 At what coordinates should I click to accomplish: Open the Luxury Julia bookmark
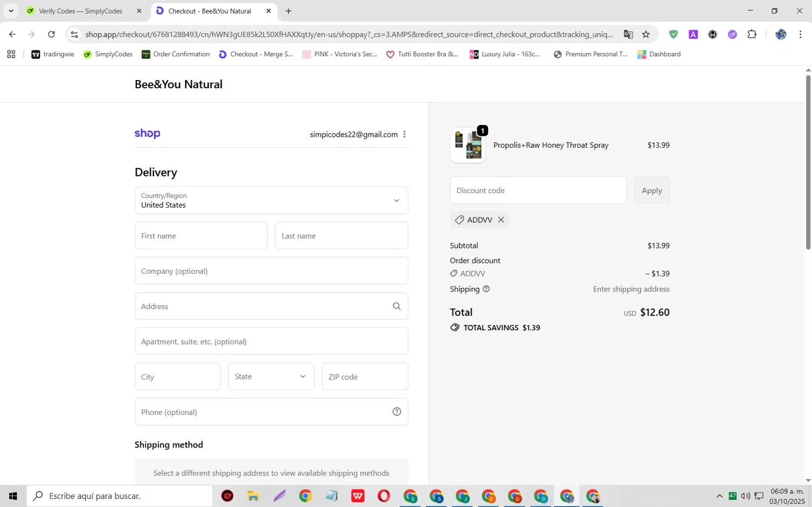coord(505,54)
